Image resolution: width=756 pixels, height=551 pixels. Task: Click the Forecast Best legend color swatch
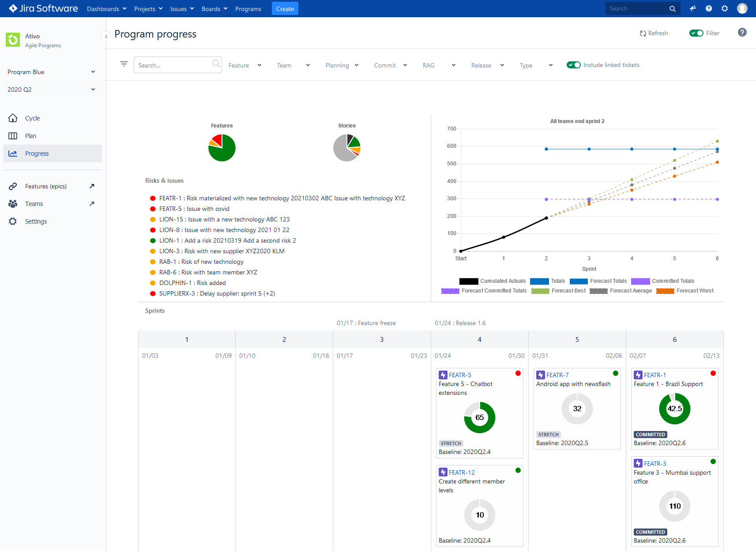coord(540,291)
